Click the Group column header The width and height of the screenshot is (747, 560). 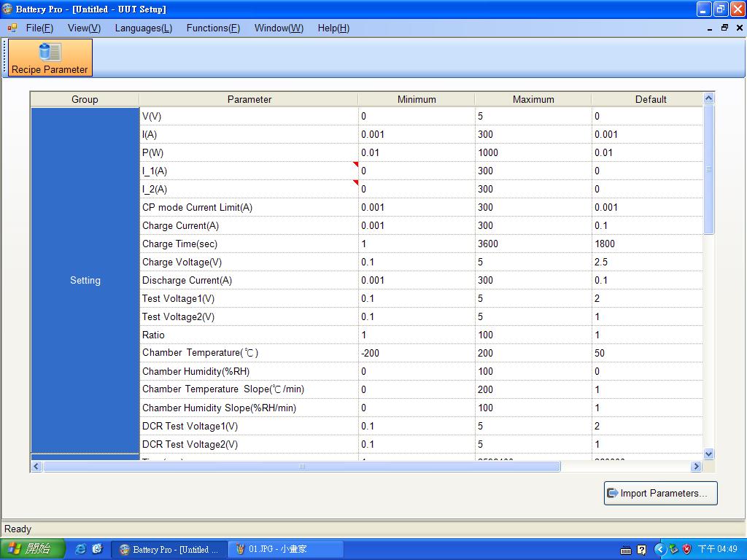pyautogui.click(x=85, y=99)
